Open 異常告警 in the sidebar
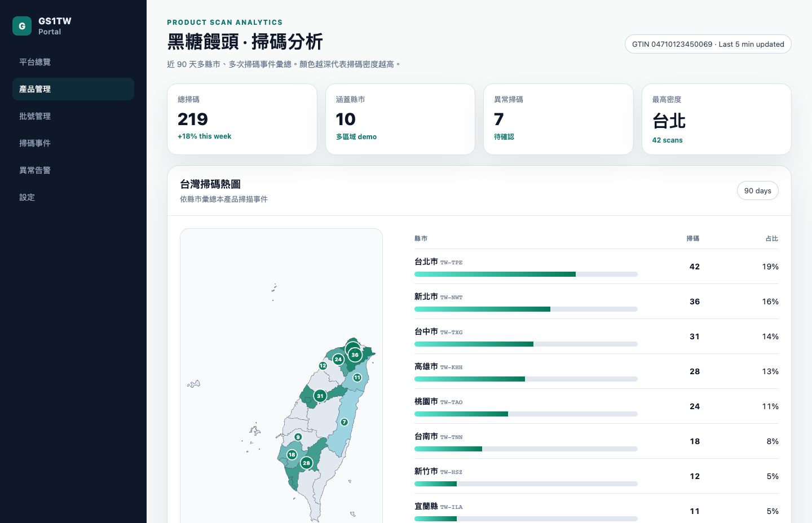Screen dimensions: 812x523 click(73, 170)
